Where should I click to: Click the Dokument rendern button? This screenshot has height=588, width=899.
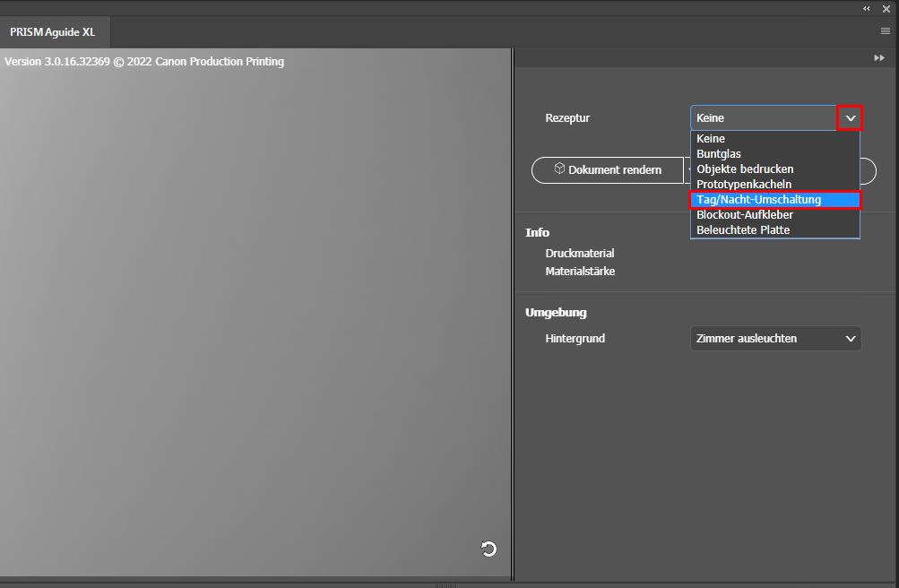click(608, 170)
